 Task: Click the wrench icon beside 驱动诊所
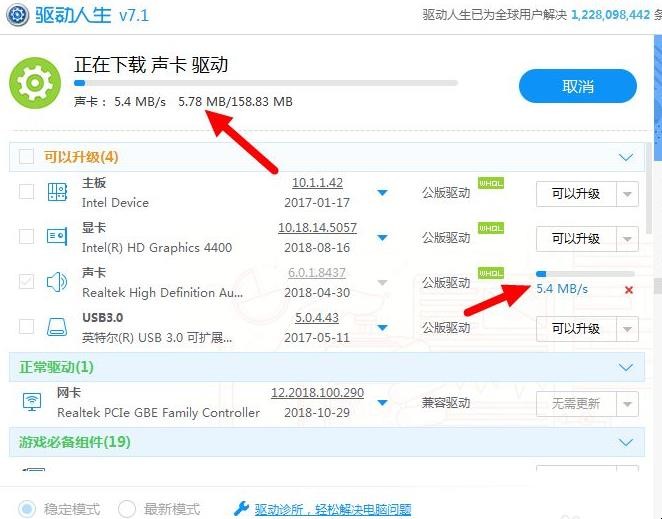pos(241,508)
